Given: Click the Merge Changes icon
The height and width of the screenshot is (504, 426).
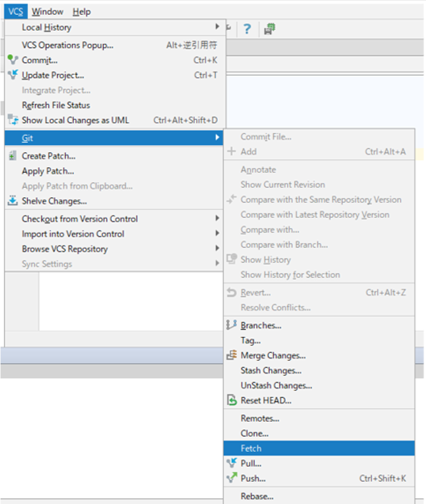Looking at the screenshot, I should (x=232, y=355).
